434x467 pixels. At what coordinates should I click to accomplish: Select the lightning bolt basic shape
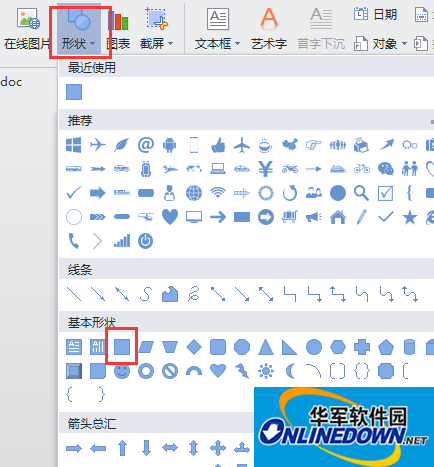pyautogui.click(x=242, y=371)
